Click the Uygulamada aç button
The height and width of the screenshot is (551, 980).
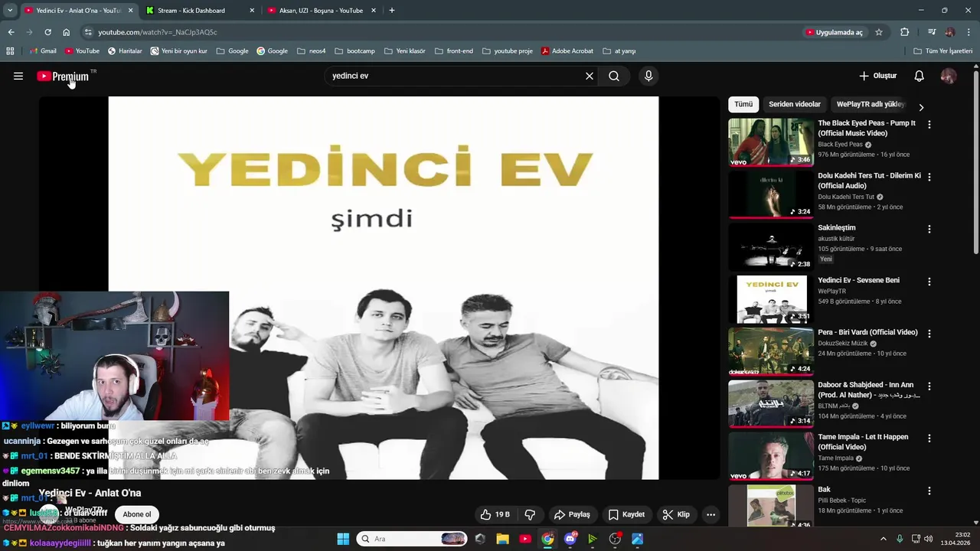(834, 32)
